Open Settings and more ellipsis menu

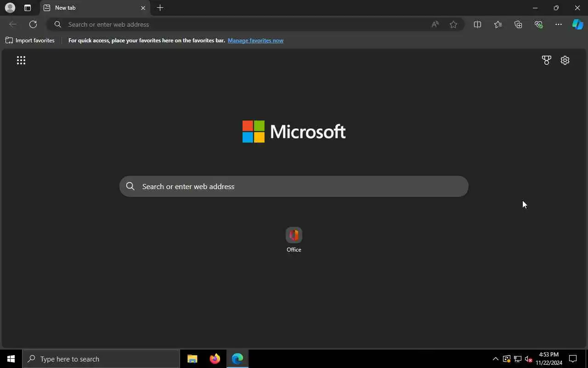pos(559,24)
